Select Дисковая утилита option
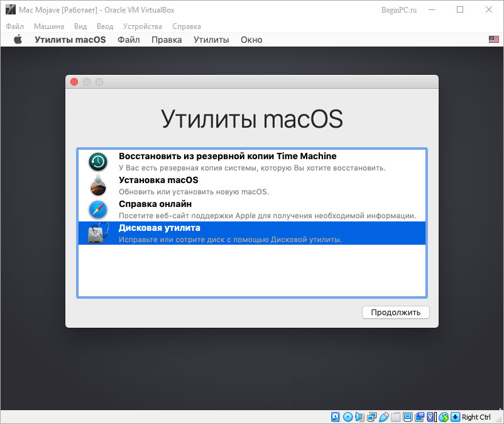Viewport: 504px width, 424px height. point(252,233)
